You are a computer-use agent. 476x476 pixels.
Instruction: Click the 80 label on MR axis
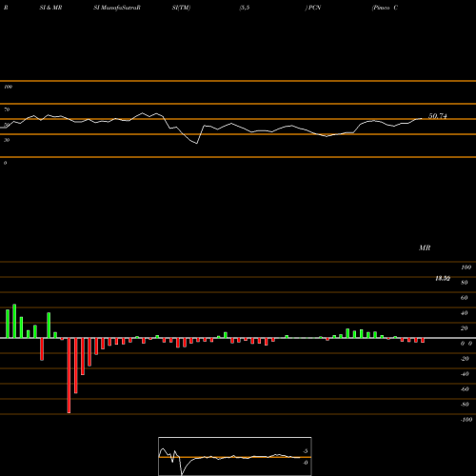465,283
